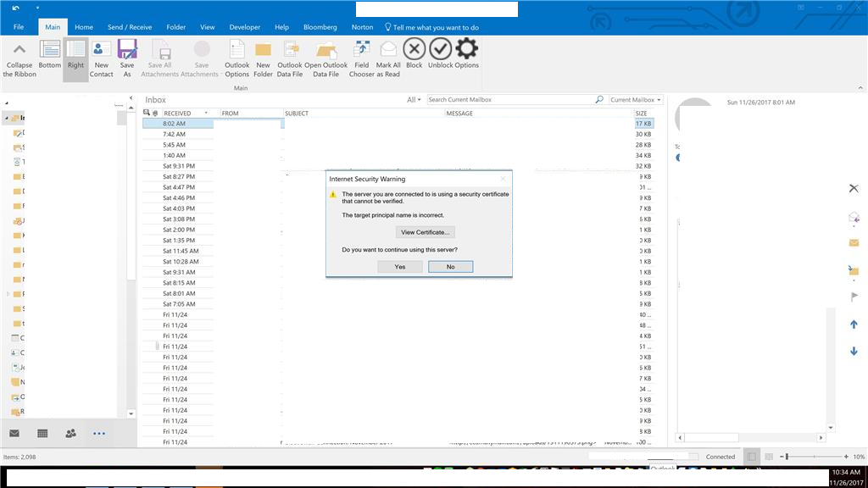Mark All as Read
Screen dimensions: 868x488
point(388,58)
